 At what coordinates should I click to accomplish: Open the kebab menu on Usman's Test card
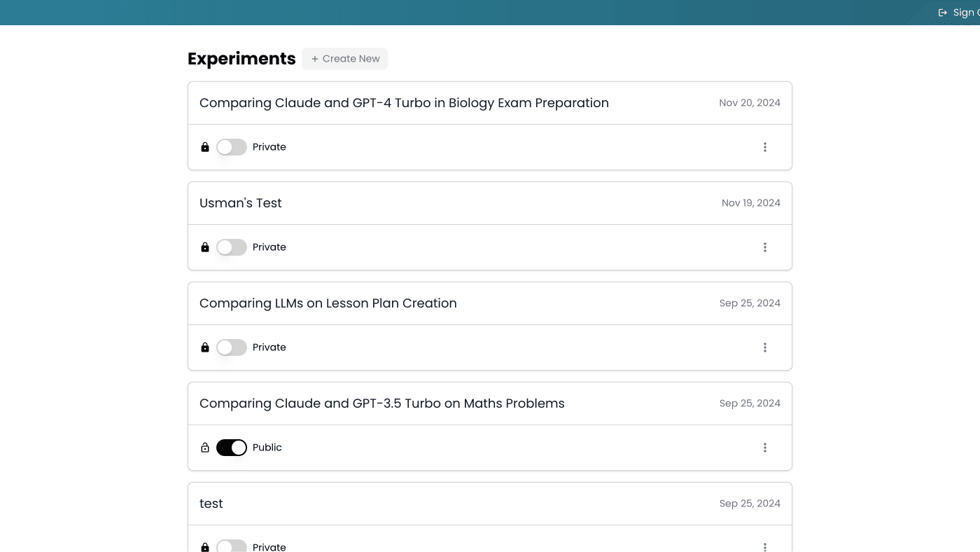765,247
